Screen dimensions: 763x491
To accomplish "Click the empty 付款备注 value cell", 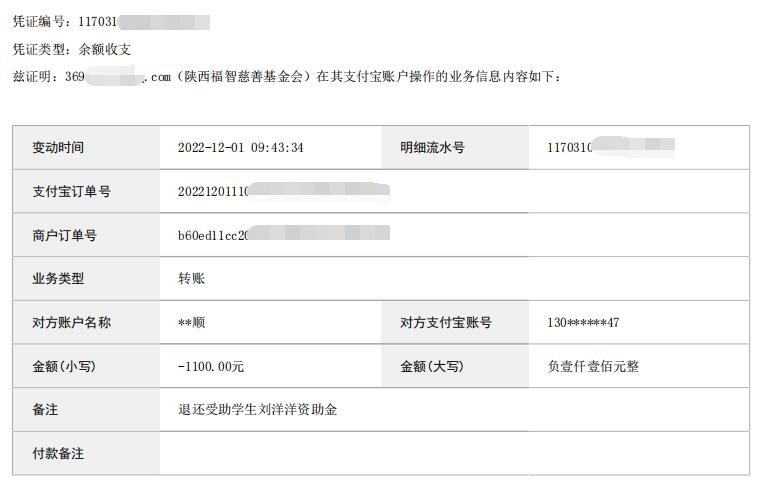I will pos(454,453).
